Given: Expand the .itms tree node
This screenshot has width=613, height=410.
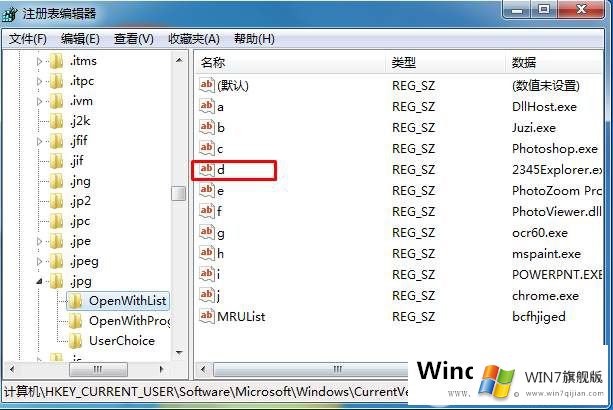Looking at the screenshot, I should [39, 61].
